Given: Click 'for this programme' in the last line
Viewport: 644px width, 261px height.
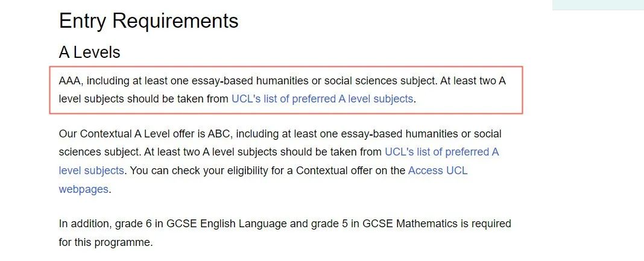Looking at the screenshot, I should [106, 243].
